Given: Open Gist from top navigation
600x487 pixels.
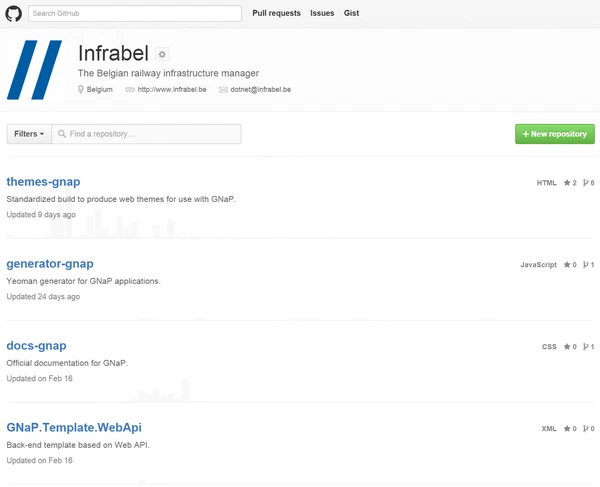Looking at the screenshot, I should point(351,13).
